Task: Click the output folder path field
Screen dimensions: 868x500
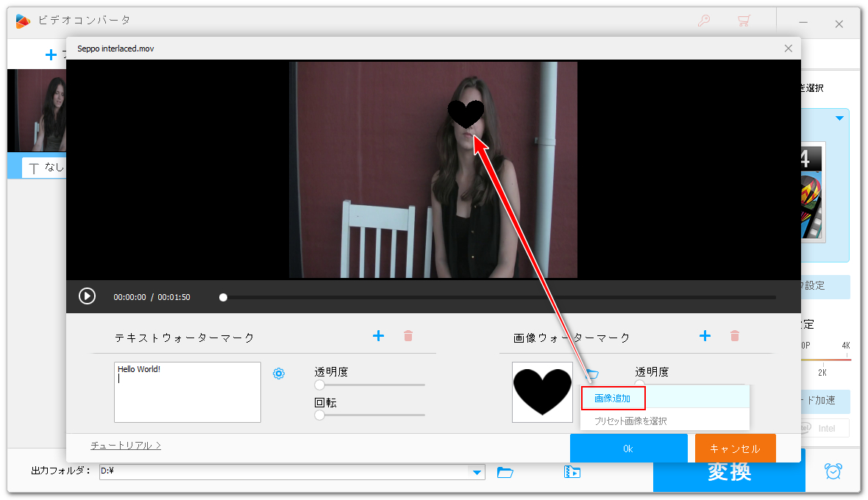Action: [284, 471]
